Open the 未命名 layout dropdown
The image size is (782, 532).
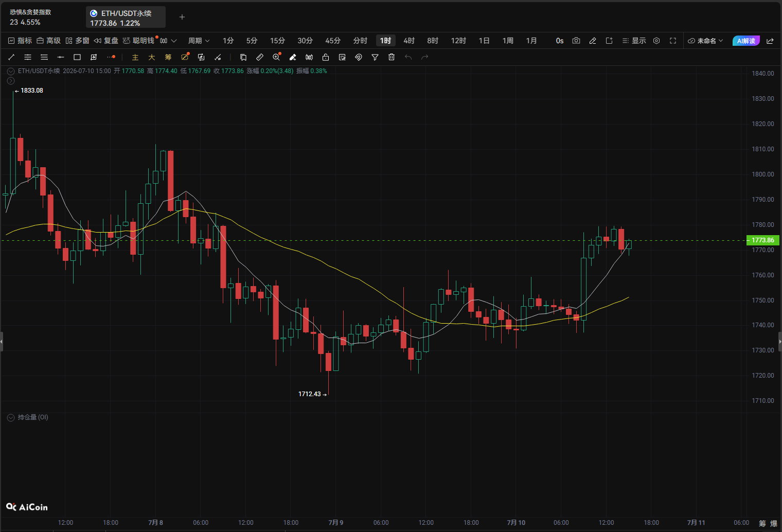705,41
